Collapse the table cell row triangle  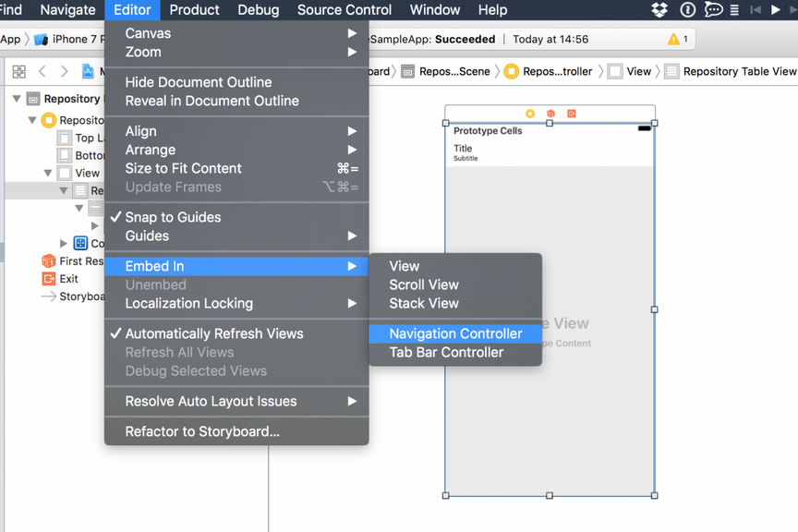click(x=79, y=208)
